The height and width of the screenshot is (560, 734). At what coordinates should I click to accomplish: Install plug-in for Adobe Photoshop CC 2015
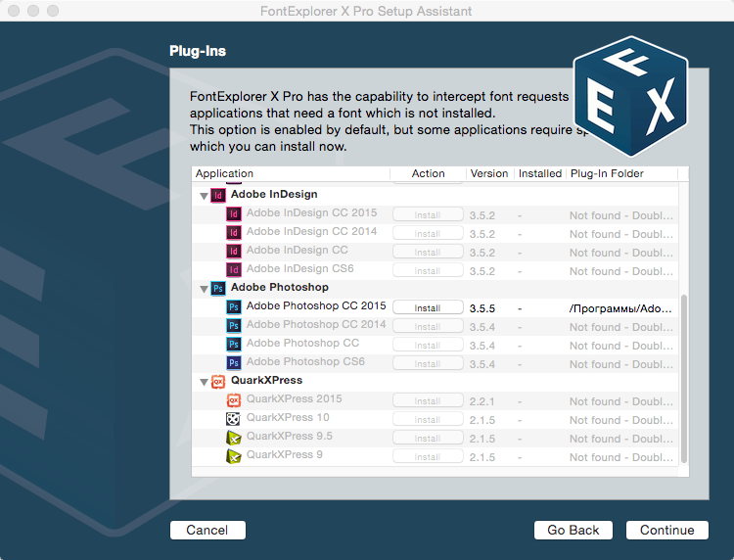(428, 307)
